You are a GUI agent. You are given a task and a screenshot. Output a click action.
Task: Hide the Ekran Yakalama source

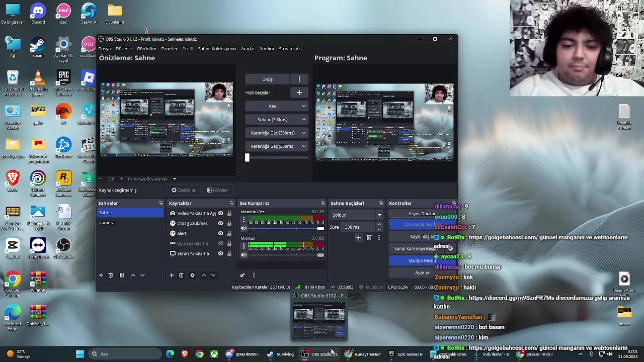tap(220, 253)
